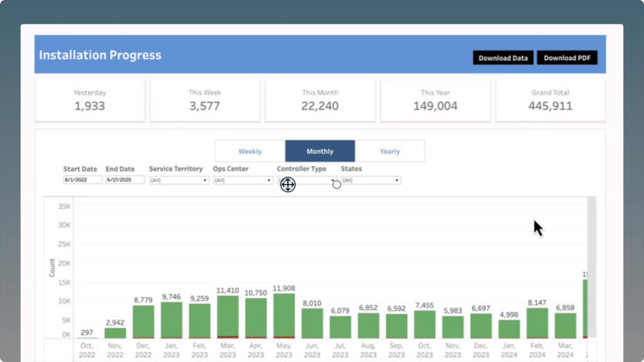
Task: Switch to the Weekly view tab
Action: [x=250, y=151]
